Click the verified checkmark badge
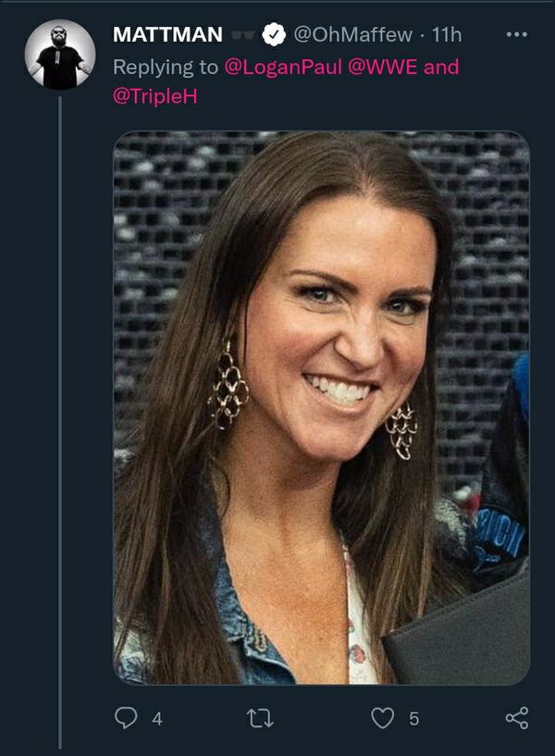 (x=273, y=35)
